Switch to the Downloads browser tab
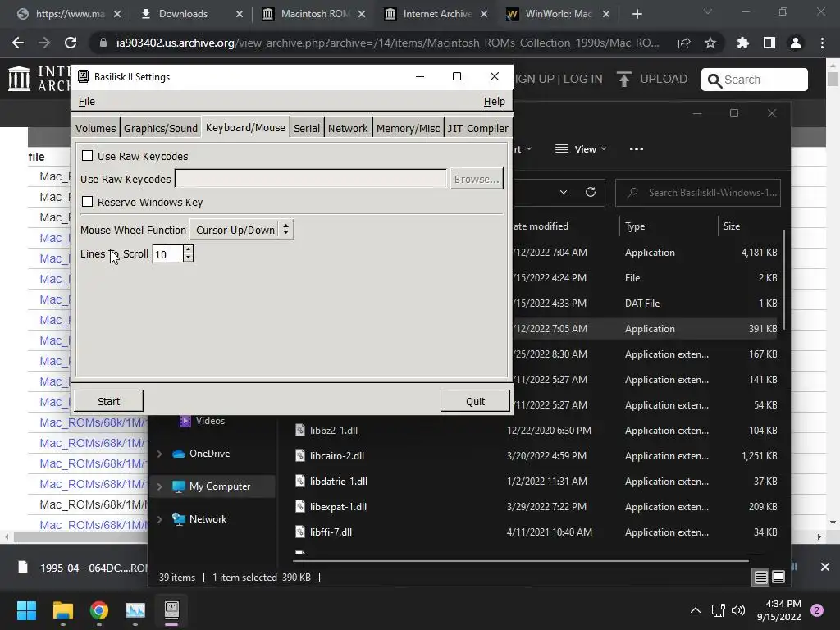Screen dimensions: 840x630 (x=183, y=14)
